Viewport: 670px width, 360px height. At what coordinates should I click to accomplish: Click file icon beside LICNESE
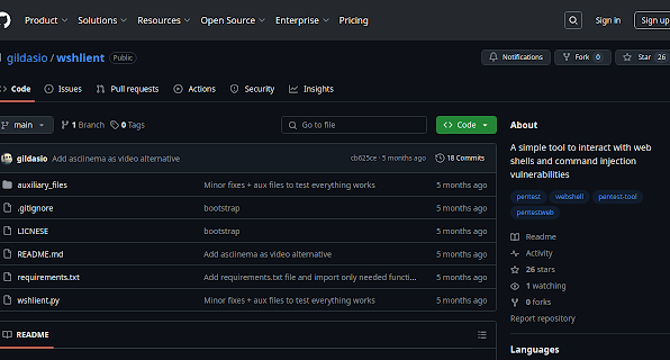tap(7, 231)
